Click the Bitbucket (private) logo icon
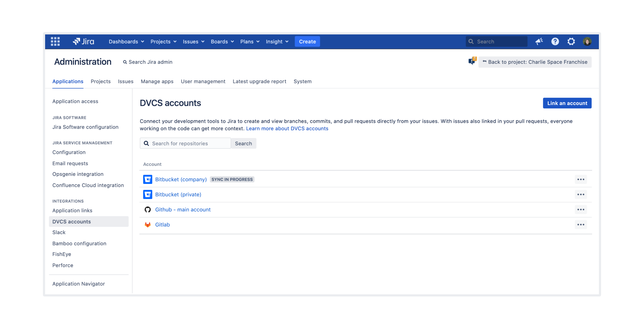The width and height of the screenshot is (644, 334). coord(148,194)
